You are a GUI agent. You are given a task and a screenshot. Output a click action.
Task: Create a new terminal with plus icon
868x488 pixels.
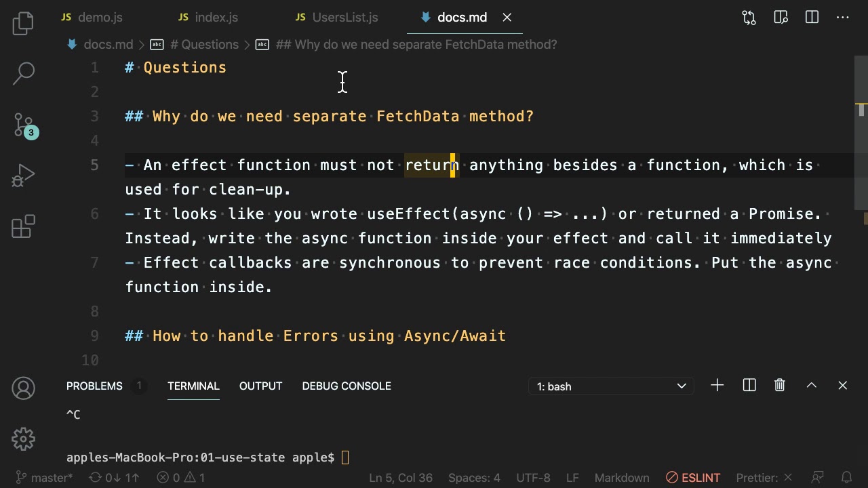717,386
